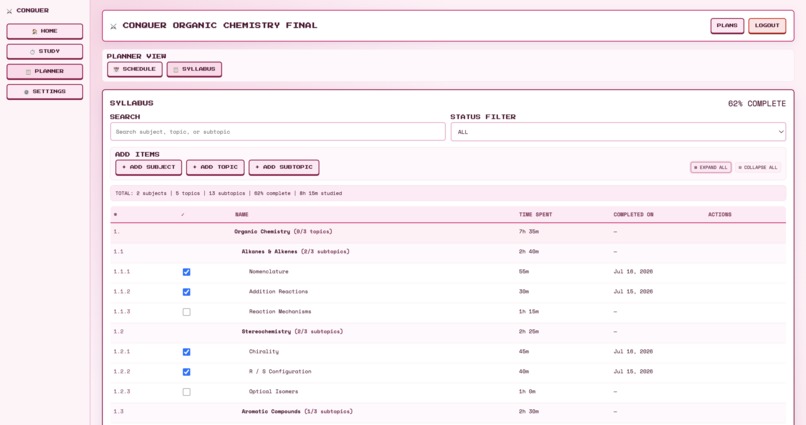Click row number 1.2.3
The width and height of the screenshot is (806, 425).
[122, 392]
